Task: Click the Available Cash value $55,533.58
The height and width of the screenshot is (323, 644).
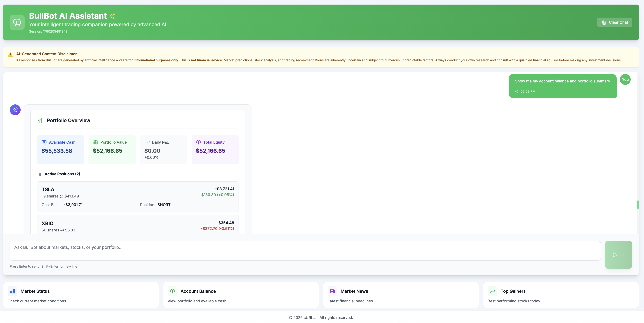Action: (57, 151)
